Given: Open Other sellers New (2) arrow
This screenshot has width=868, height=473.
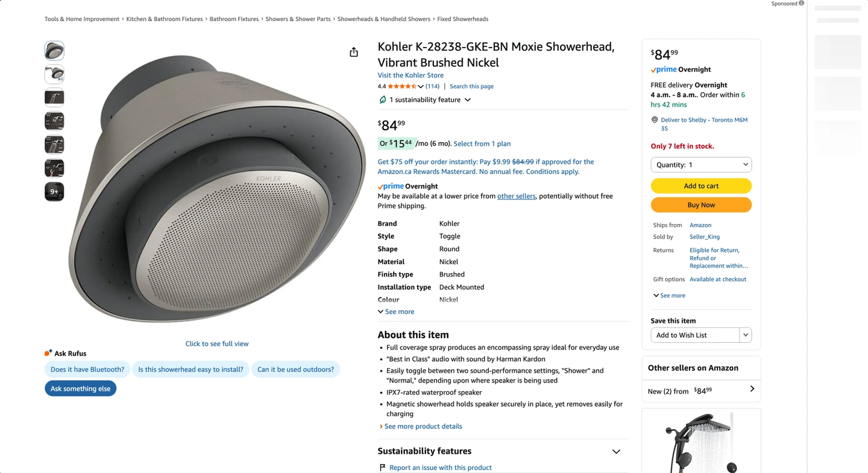Looking at the screenshot, I should pos(752,389).
